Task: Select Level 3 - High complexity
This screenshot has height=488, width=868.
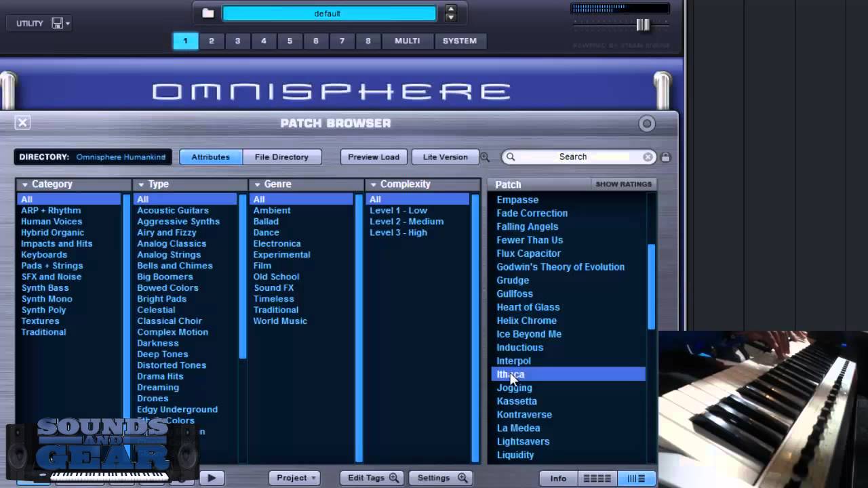Action: click(x=399, y=232)
